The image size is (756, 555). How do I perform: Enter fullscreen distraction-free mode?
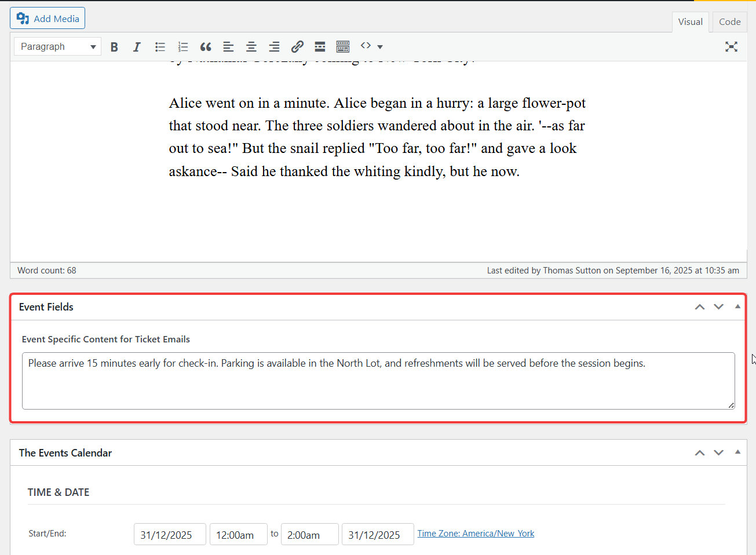pyautogui.click(x=731, y=47)
